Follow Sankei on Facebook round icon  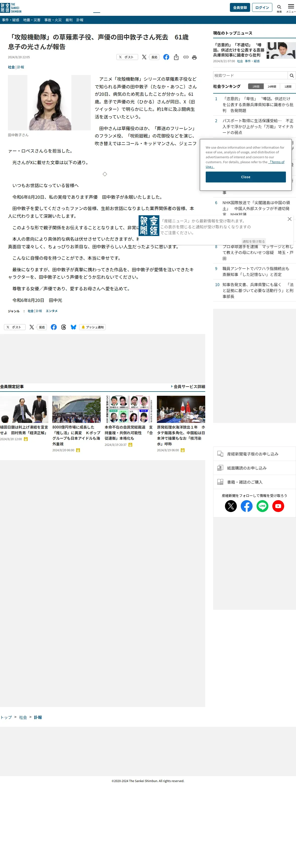pos(246,506)
